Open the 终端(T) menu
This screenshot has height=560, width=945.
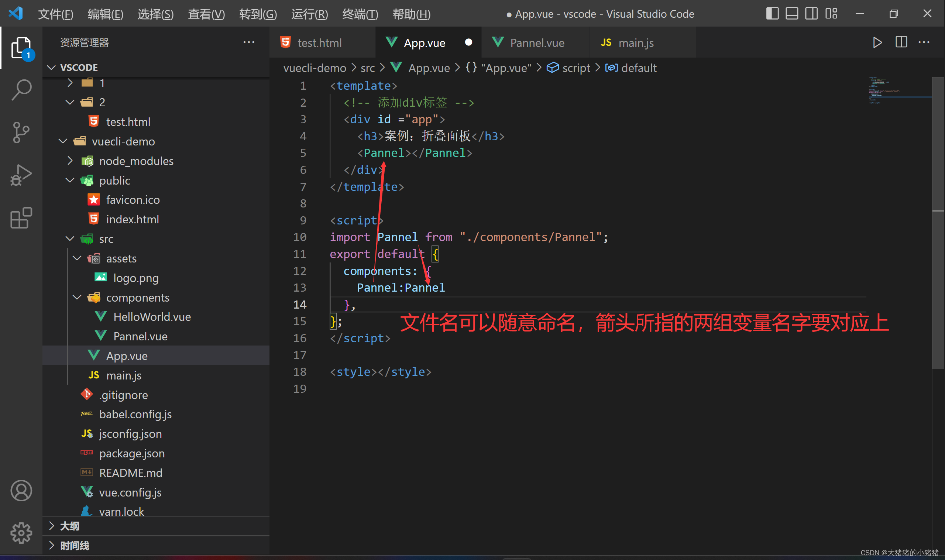(x=360, y=14)
